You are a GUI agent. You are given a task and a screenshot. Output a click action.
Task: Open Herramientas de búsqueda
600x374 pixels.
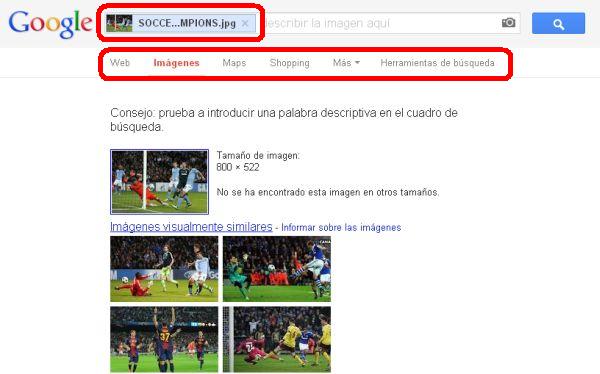coord(437,63)
